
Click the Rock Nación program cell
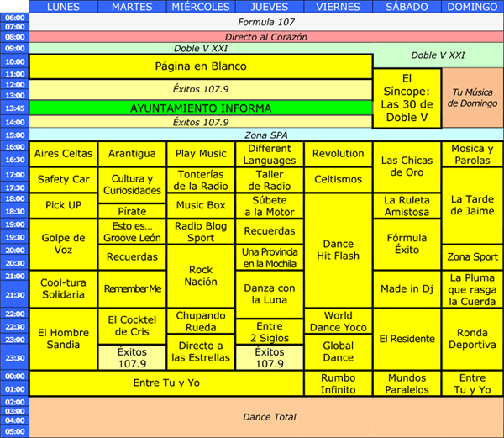pos(201,276)
